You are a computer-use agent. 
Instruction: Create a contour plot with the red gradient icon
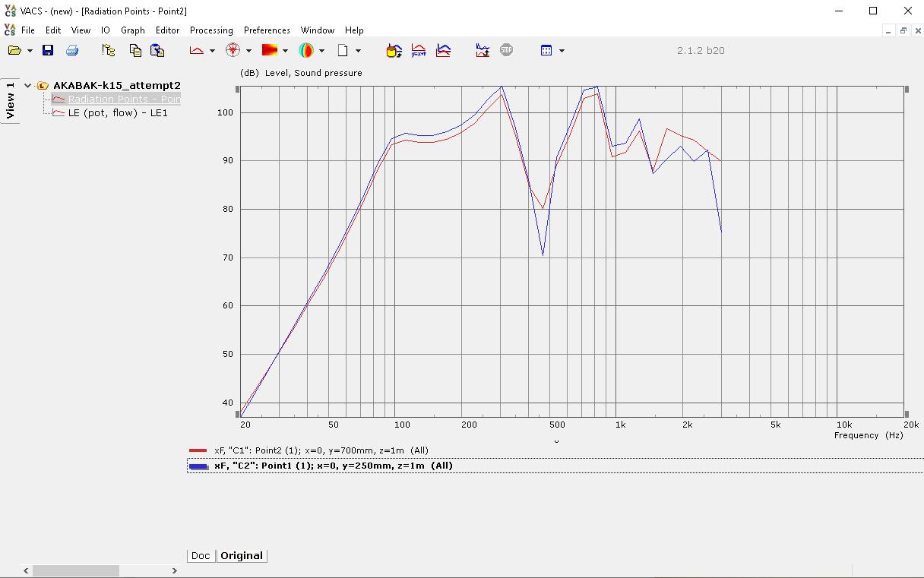[x=270, y=50]
